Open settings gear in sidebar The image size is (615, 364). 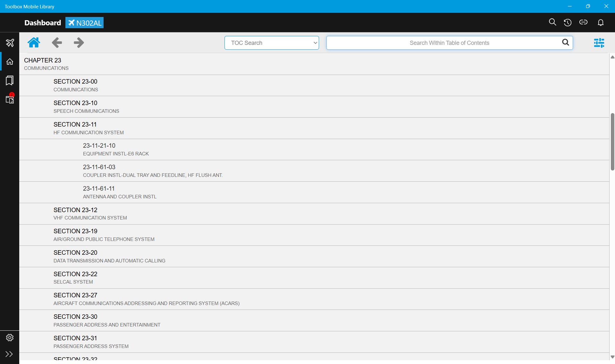click(10, 337)
